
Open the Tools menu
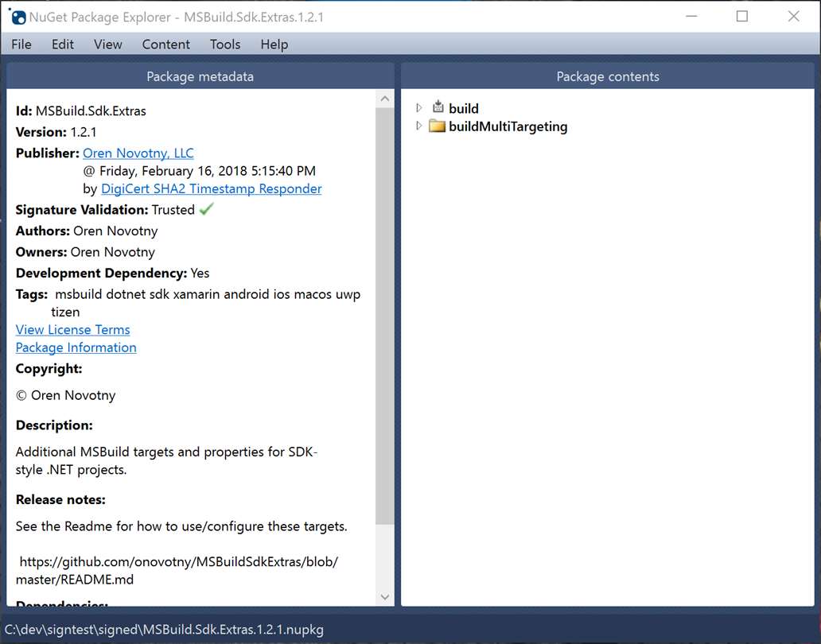tap(225, 45)
